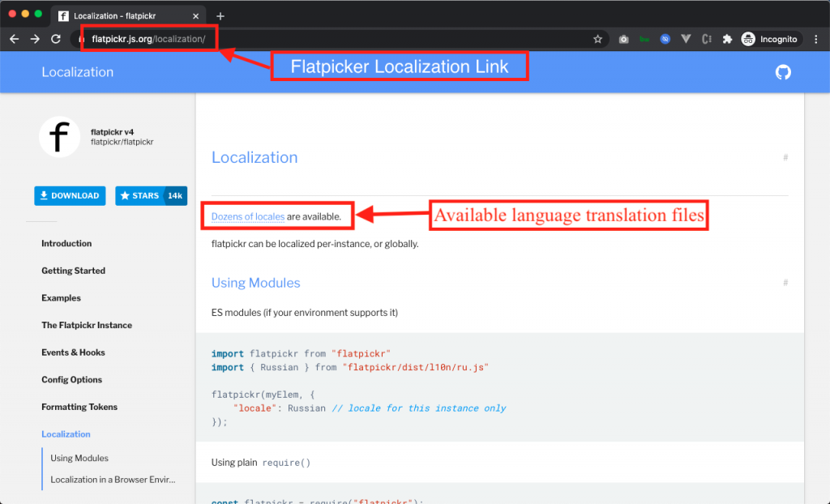Click "ES modules (if your environment supports it)" text
This screenshot has height=504, width=830.
pos(305,312)
